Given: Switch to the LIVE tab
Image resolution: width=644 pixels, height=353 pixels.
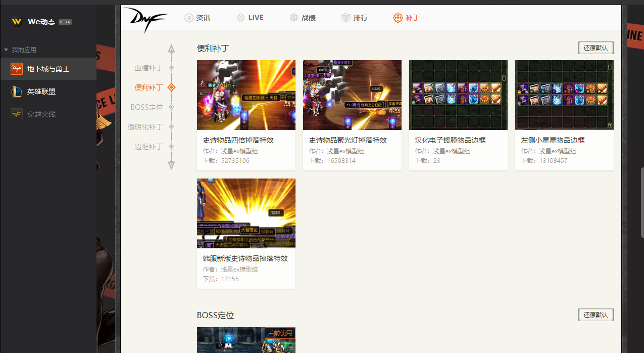Looking at the screenshot, I should coord(250,18).
